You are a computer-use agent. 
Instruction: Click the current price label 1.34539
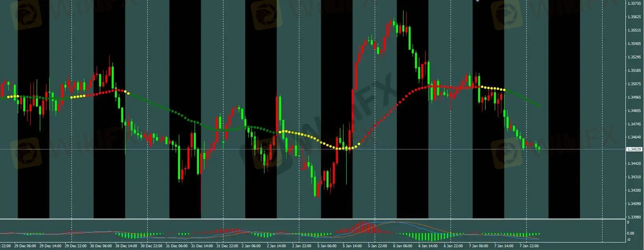click(634, 149)
